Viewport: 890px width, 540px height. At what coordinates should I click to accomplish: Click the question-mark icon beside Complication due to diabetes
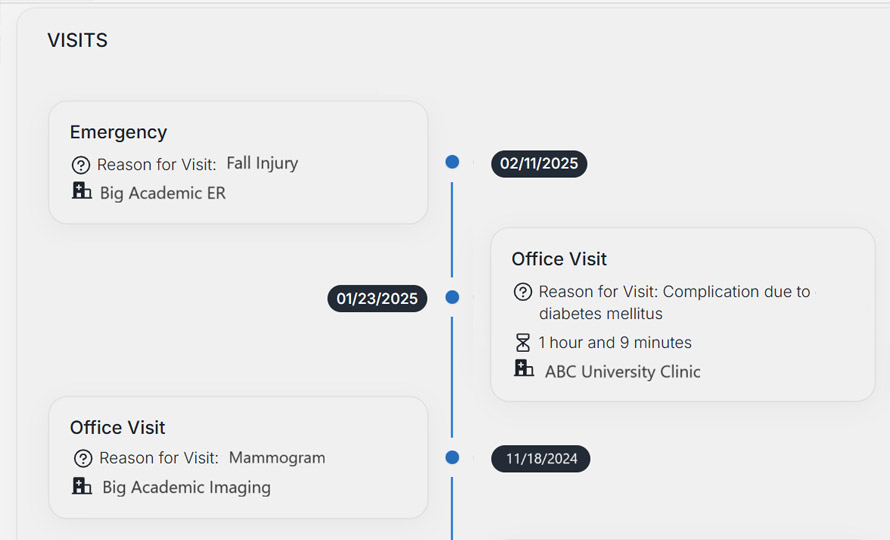point(523,292)
